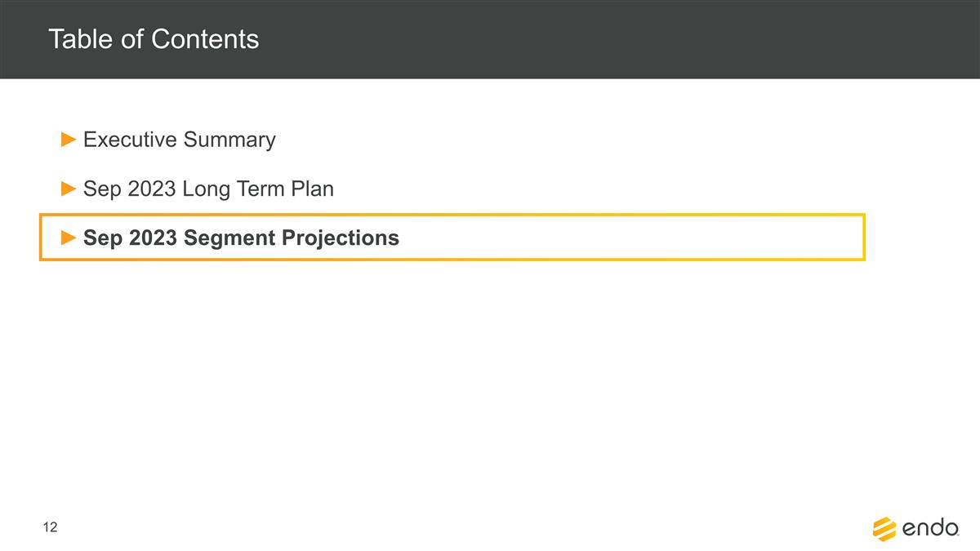Image resolution: width=980 pixels, height=551 pixels.
Task: Click the 'endo' wordmark text
Action: (931, 529)
